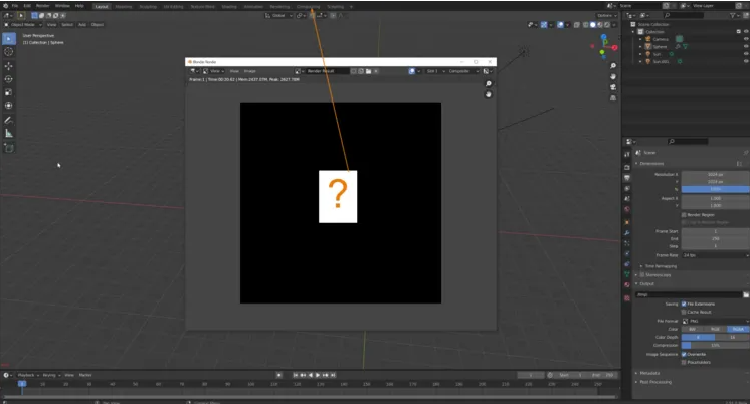Select the Cursor tool in the left toolbar

click(9, 51)
